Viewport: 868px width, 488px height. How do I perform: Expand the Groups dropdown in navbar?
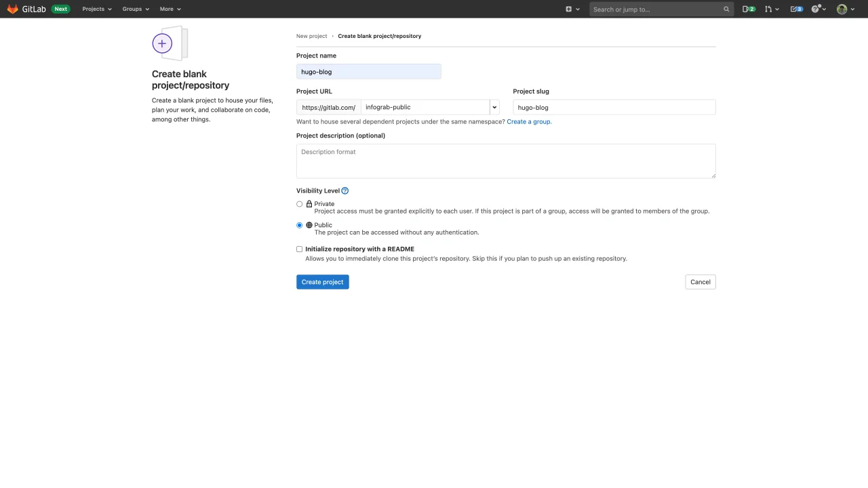[136, 9]
